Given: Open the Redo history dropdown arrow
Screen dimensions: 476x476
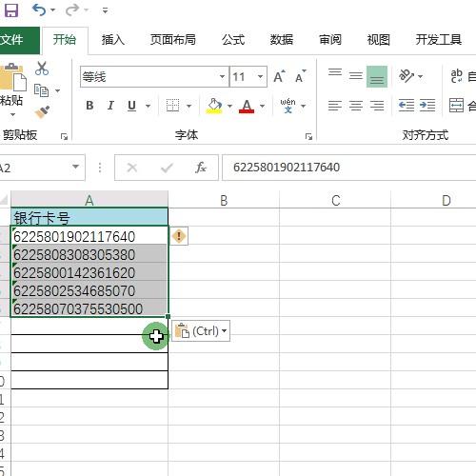Looking at the screenshot, I should tap(86, 10).
